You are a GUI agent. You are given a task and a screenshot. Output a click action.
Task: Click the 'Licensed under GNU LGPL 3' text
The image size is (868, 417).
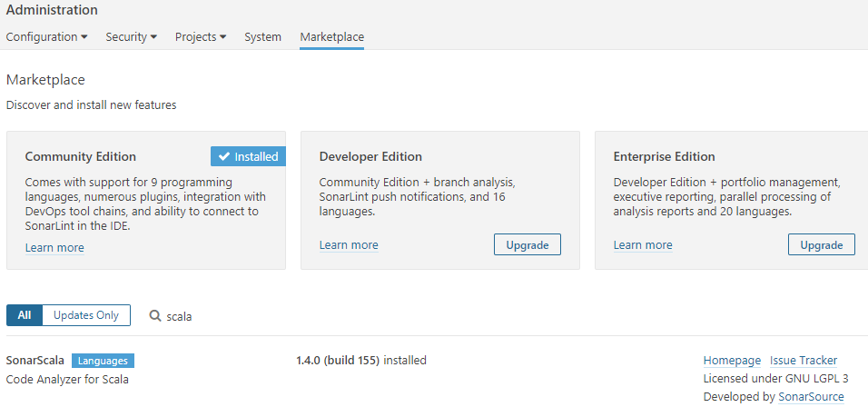775,379
